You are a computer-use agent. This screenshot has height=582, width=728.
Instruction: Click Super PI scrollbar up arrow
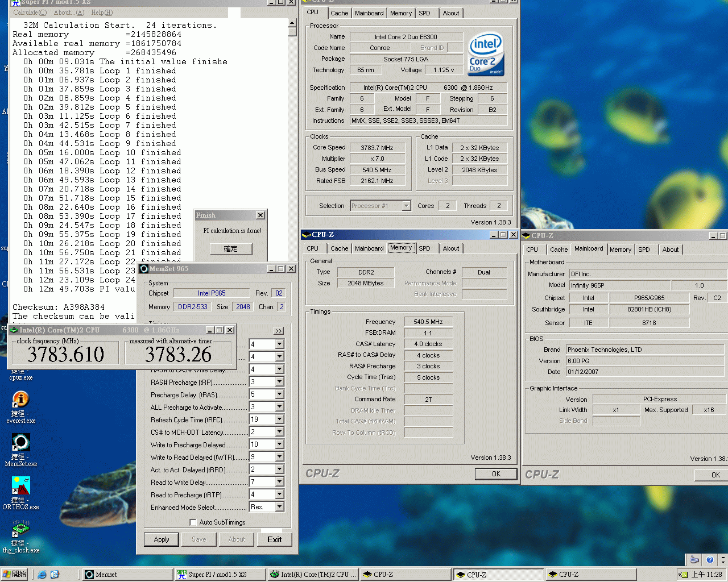point(292,23)
